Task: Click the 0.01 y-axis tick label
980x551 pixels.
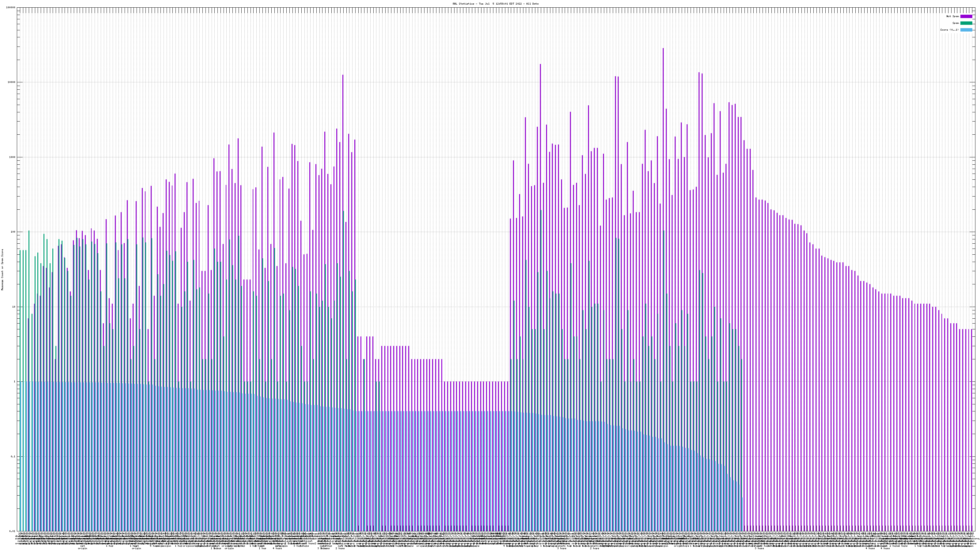Action: pyautogui.click(x=13, y=531)
